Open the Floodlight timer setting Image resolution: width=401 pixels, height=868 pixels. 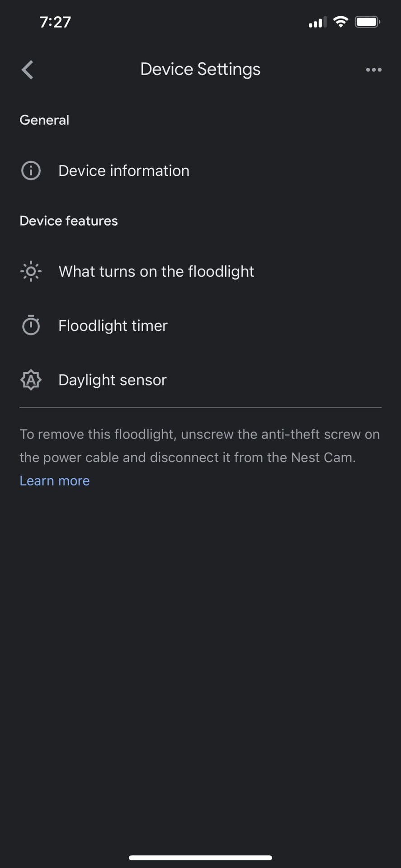point(113,325)
